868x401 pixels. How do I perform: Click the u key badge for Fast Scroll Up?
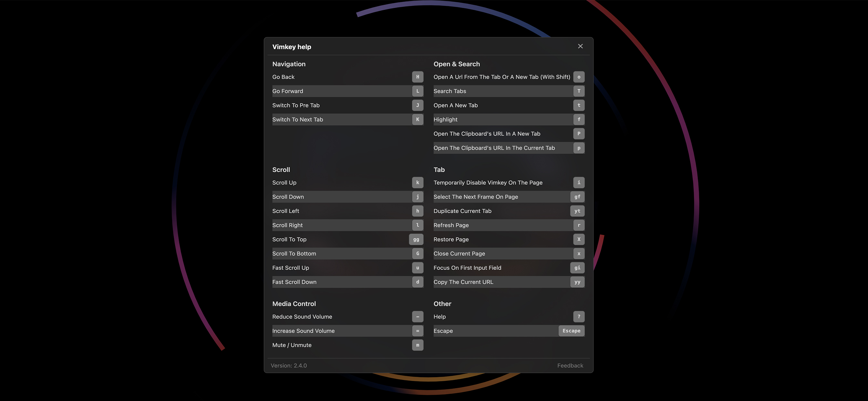(x=418, y=267)
